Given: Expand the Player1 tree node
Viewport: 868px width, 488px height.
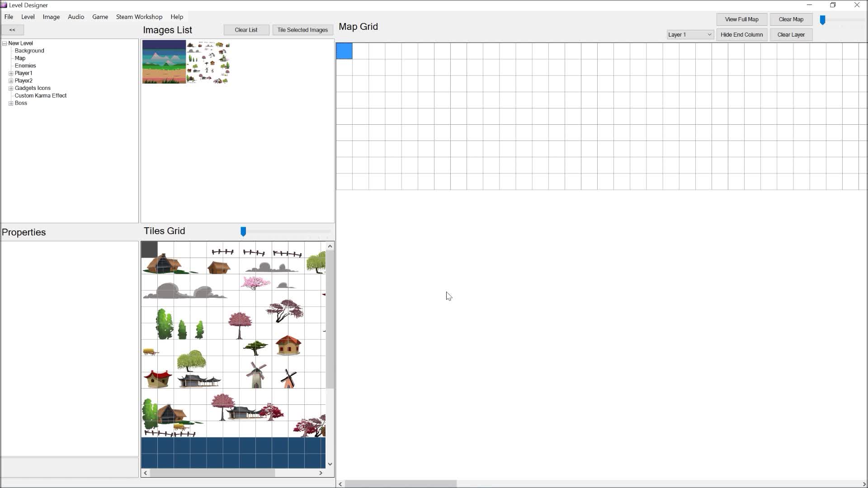Looking at the screenshot, I should click(x=11, y=73).
